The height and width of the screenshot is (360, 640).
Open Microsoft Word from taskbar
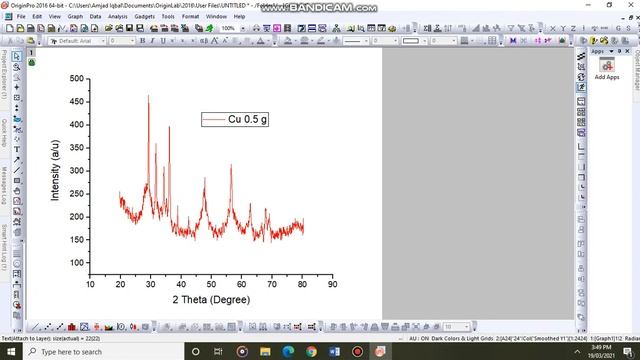334,351
